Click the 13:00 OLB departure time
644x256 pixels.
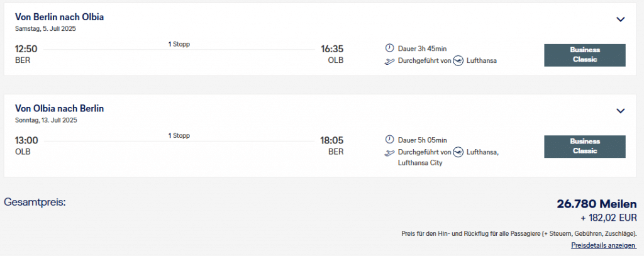pos(26,140)
